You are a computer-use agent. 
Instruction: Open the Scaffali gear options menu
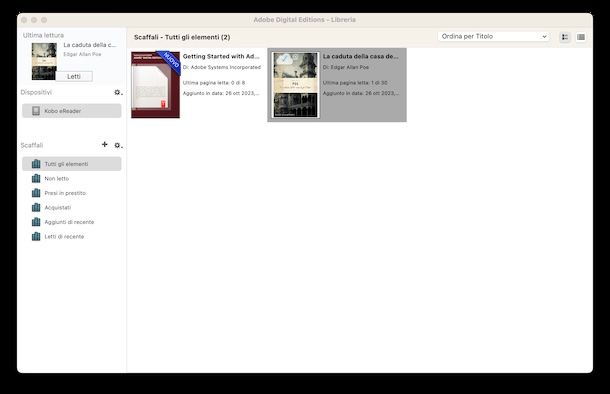pyautogui.click(x=118, y=145)
